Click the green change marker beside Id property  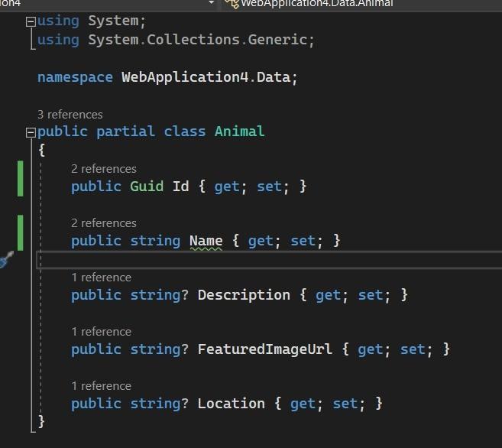pyautogui.click(x=20, y=178)
